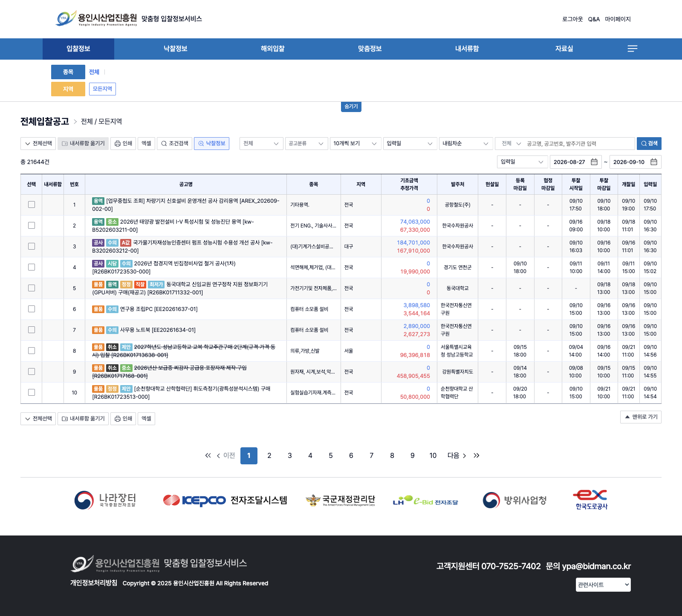Open the hamburger menu in the navigation bar

[x=633, y=49]
